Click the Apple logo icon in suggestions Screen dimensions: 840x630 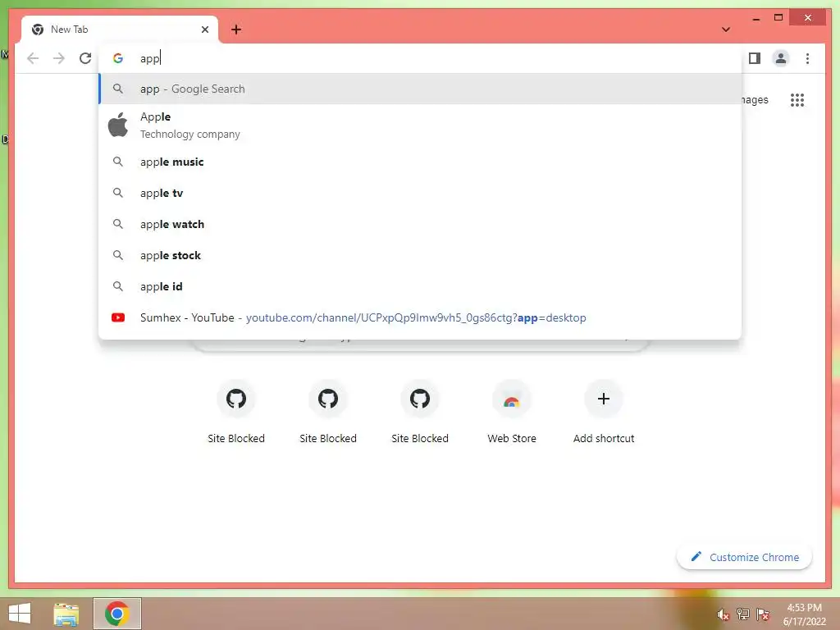[x=118, y=125]
